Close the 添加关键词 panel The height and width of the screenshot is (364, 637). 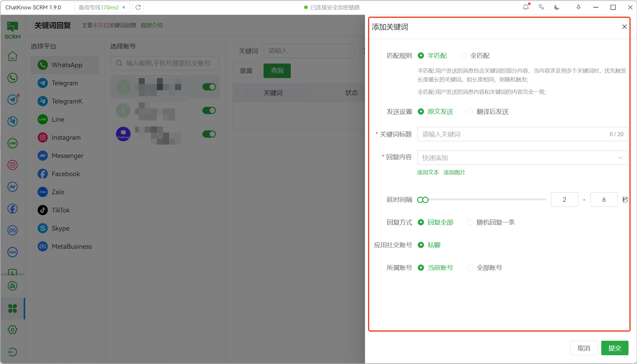click(x=624, y=27)
